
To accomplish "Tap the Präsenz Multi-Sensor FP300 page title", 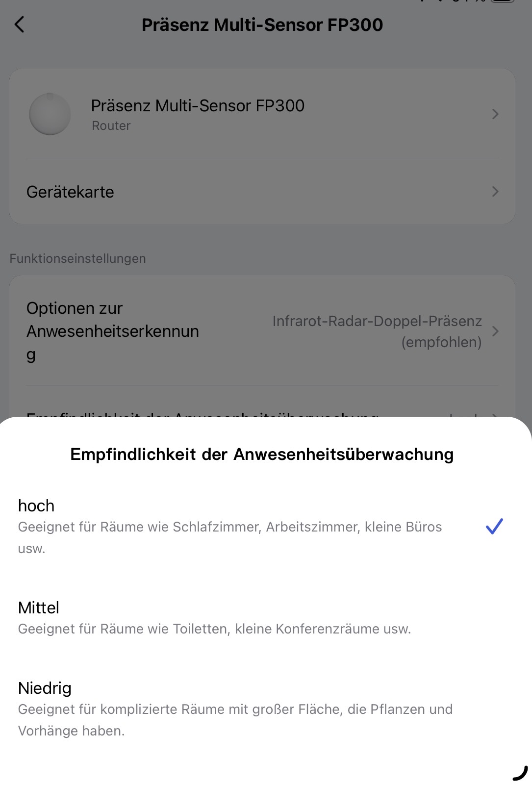I will point(262,25).
